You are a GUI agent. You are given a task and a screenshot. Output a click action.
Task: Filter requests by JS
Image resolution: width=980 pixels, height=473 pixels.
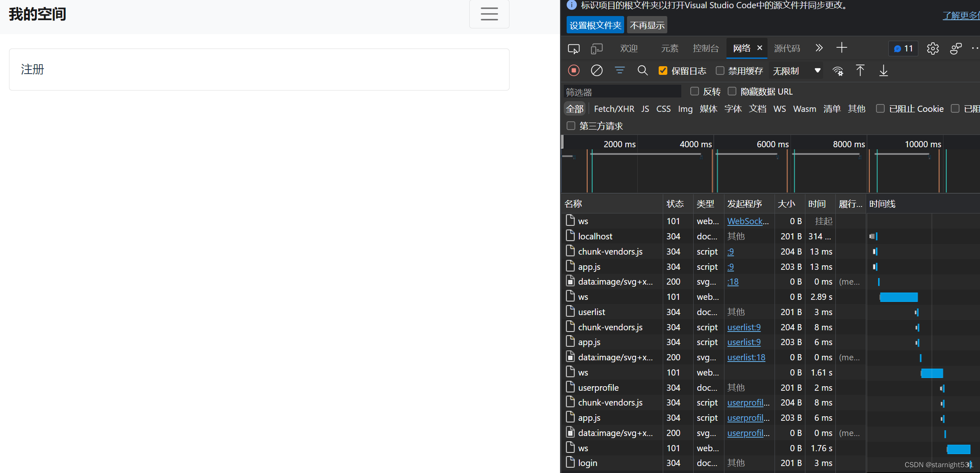point(645,109)
